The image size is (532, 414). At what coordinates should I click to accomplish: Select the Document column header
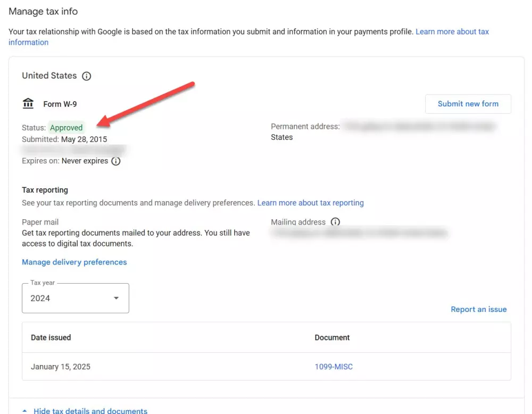pyautogui.click(x=332, y=337)
